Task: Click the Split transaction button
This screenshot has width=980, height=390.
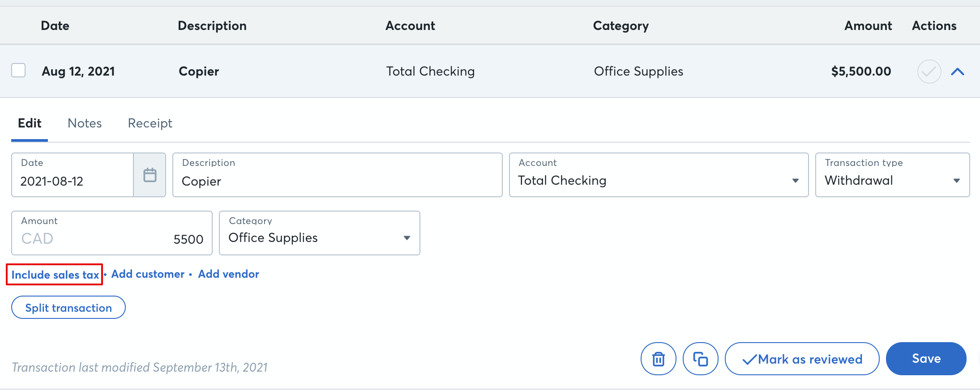Action: tap(68, 308)
